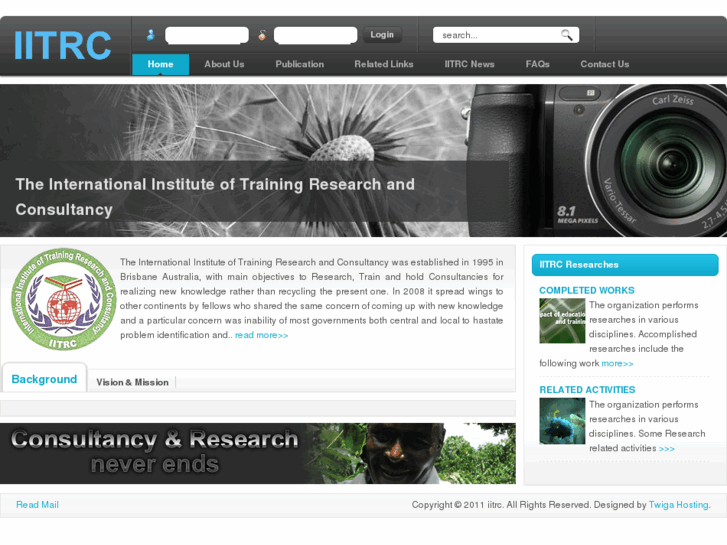This screenshot has height=545, width=727.
Task: Click the Login button
Action: 382,35
